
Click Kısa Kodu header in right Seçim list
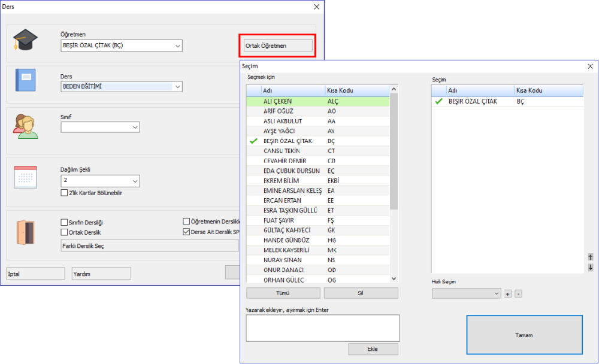pos(548,90)
